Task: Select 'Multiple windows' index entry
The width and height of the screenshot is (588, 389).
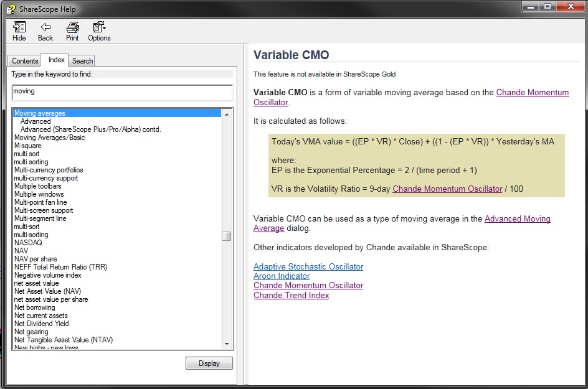Action: click(39, 194)
